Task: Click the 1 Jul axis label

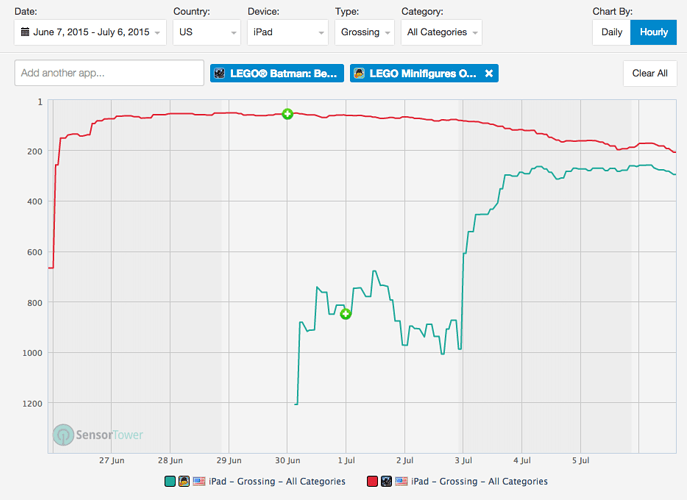Action: pos(346,461)
